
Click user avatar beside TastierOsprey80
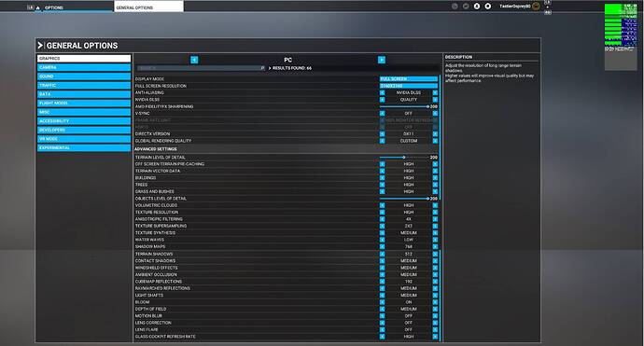tap(536, 7)
